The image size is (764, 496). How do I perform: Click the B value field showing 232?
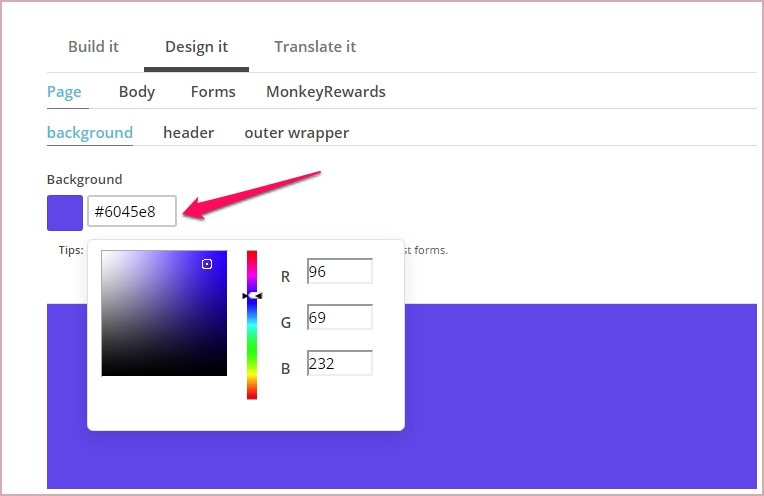(x=339, y=364)
